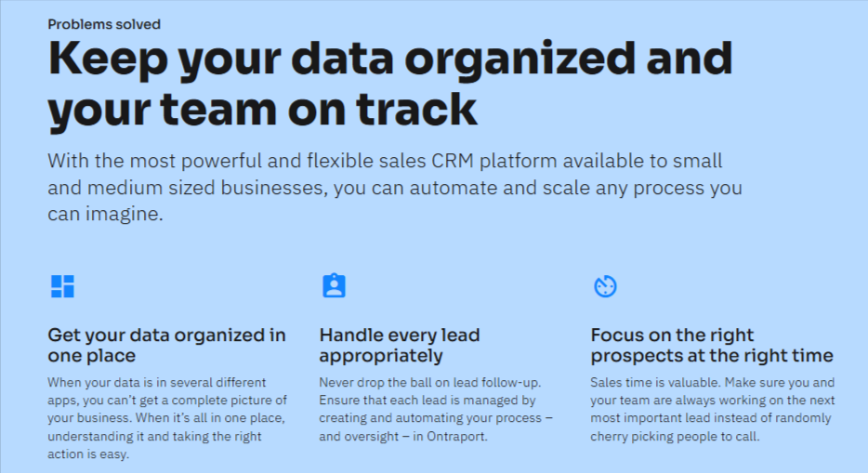The image size is (868, 473).
Task: Click the word 'Ontraport' in lead paragraph
Action: (x=455, y=437)
